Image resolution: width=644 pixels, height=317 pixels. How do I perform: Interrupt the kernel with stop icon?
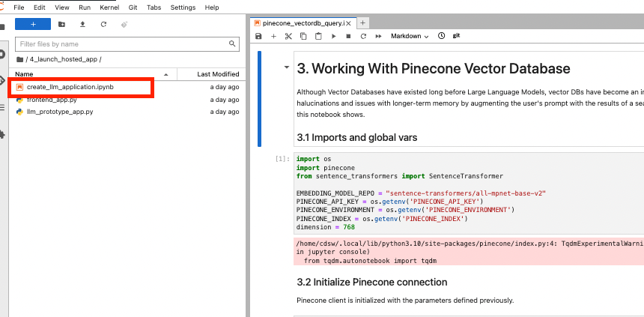pyautogui.click(x=348, y=36)
